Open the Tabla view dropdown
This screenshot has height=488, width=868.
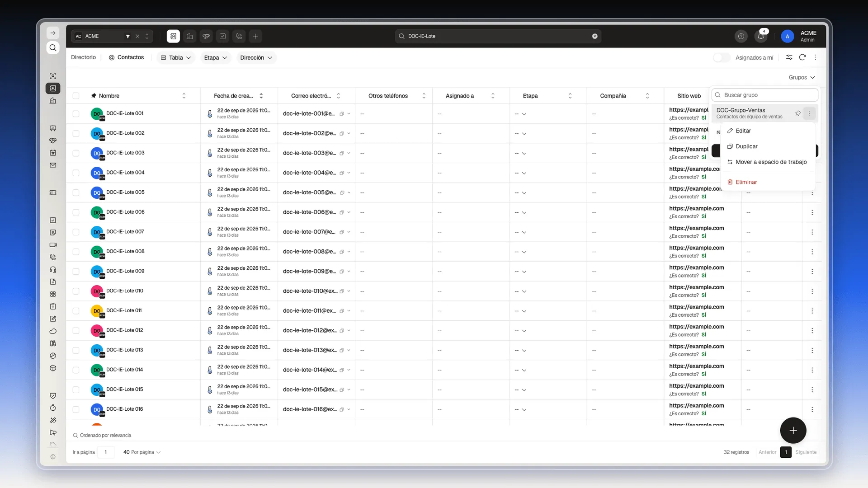pos(176,58)
